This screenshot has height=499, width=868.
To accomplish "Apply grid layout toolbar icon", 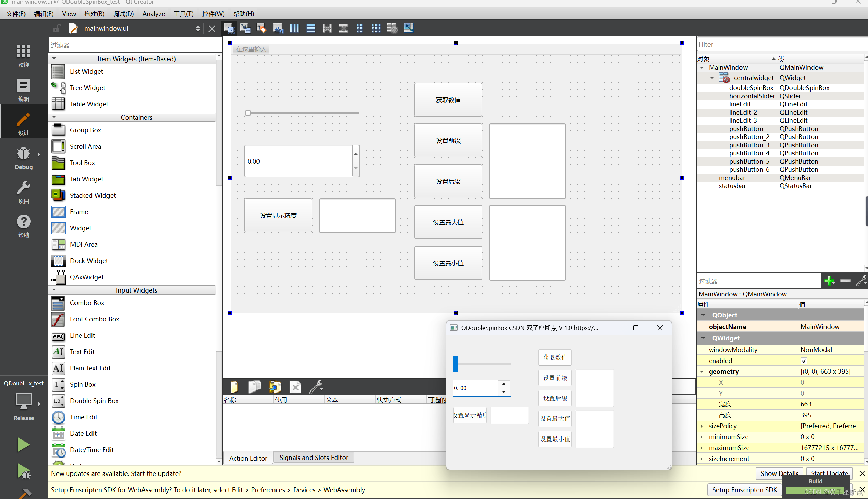I will tap(376, 28).
